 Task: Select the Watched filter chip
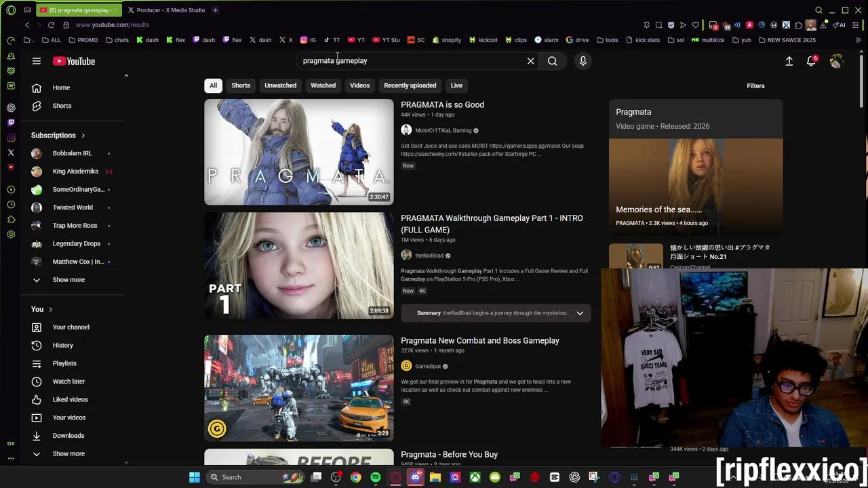(323, 85)
